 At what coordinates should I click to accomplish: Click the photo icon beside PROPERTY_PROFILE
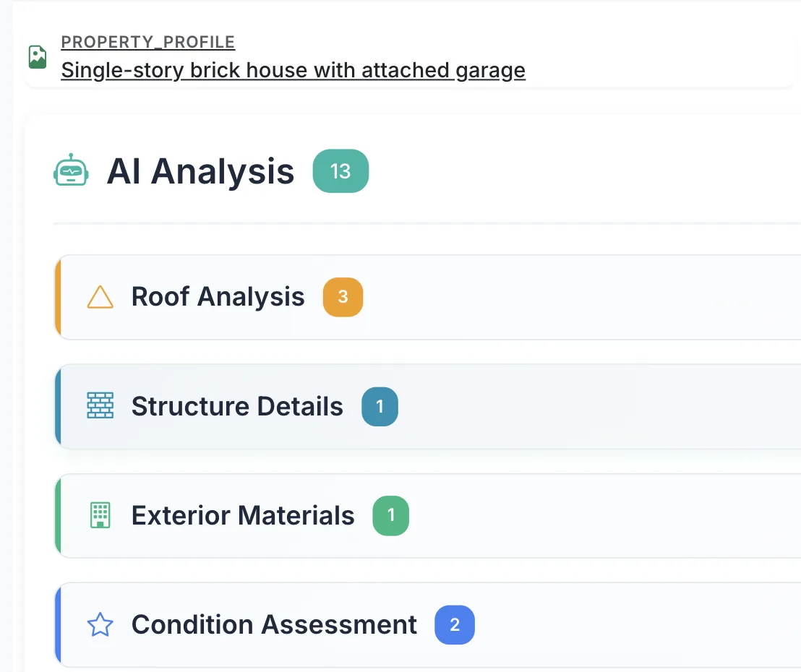(38, 56)
